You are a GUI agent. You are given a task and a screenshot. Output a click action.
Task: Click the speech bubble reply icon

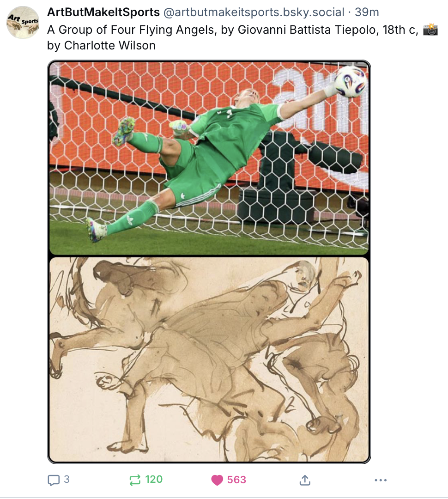tap(54, 480)
